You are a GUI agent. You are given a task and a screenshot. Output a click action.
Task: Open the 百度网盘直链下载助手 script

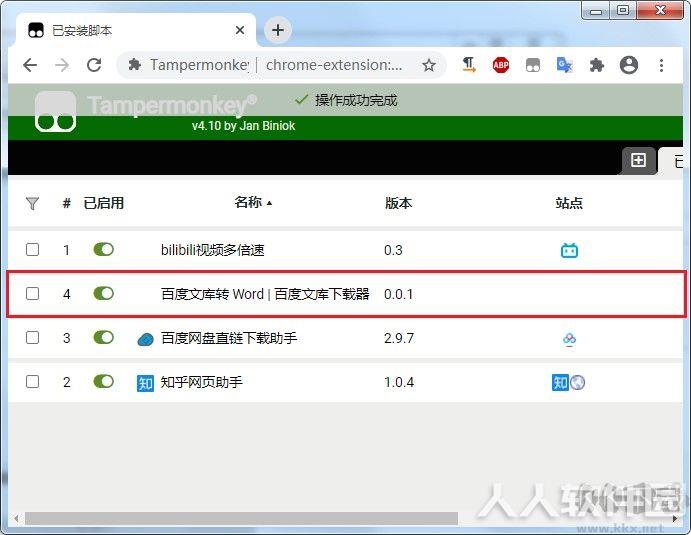click(x=229, y=338)
